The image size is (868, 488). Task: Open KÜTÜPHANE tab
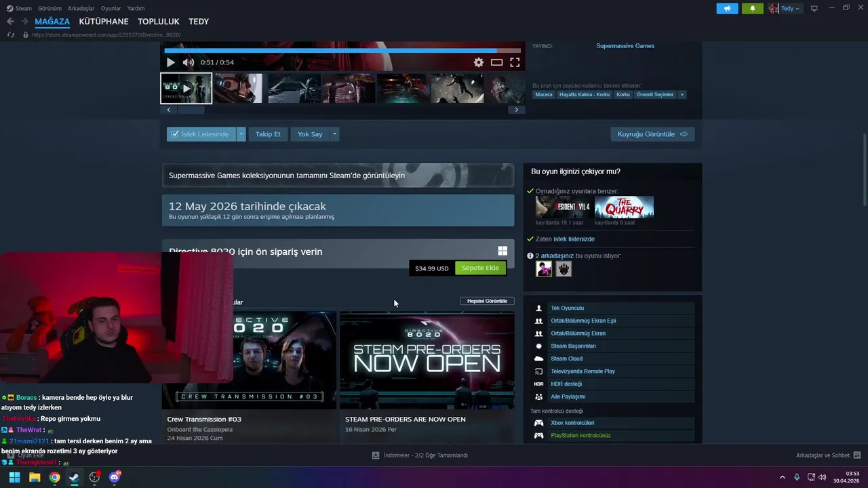[x=104, y=22]
